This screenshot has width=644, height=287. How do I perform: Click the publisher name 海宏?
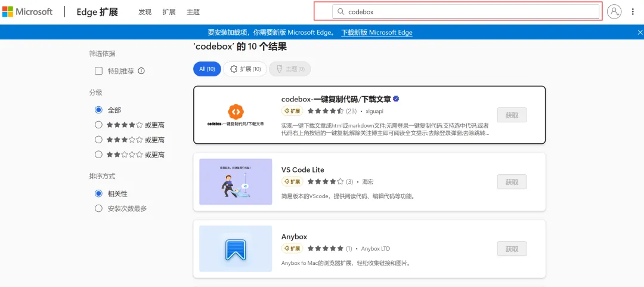pos(367,181)
